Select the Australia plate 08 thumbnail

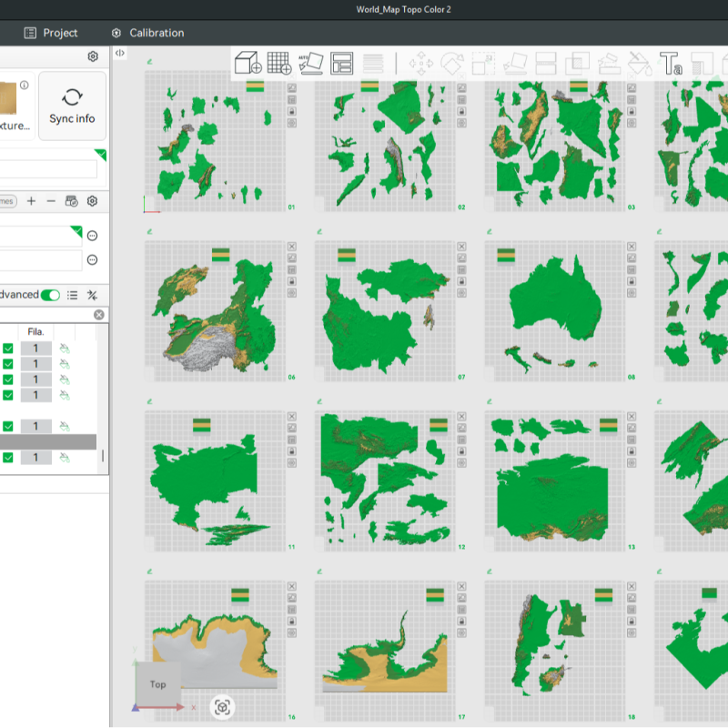555,311
